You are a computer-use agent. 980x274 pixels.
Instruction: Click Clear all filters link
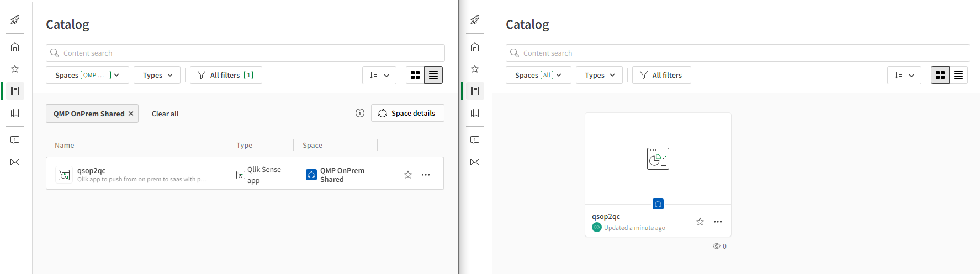pos(165,114)
